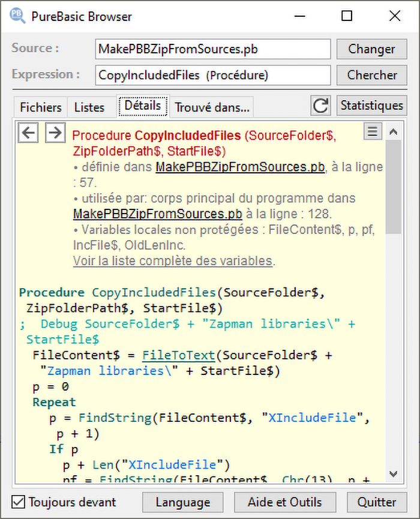Open the hamburger menu icon in details
The image size is (420, 519).
click(x=373, y=131)
